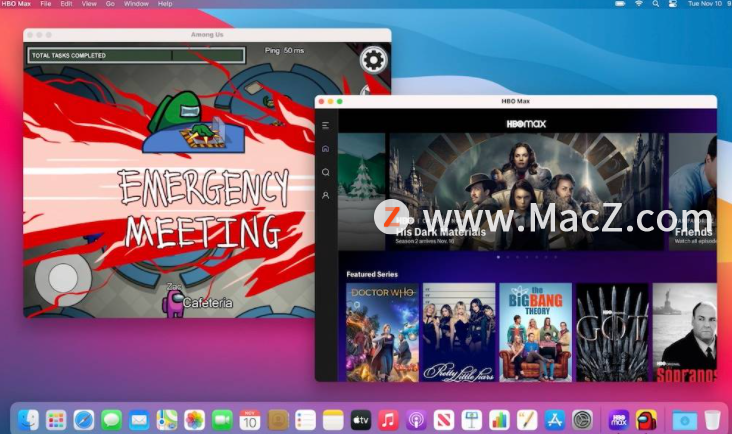Open Reminders in the Dock
Screen dimensions: 732x434
pyautogui.click(x=305, y=420)
